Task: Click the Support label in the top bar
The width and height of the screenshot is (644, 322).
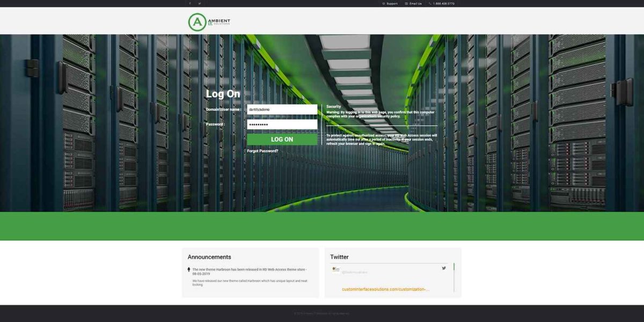Action: coord(391,3)
